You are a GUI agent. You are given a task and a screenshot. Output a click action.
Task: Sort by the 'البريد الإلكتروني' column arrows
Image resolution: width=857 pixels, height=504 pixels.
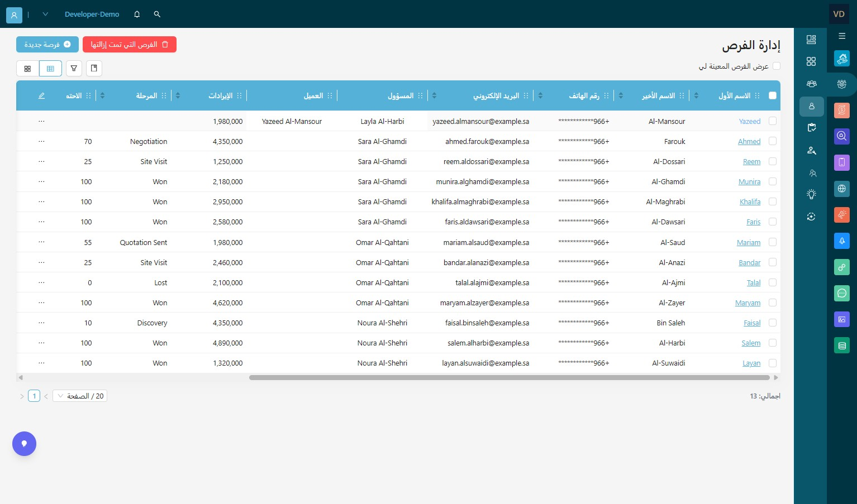click(x=435, y=95)
